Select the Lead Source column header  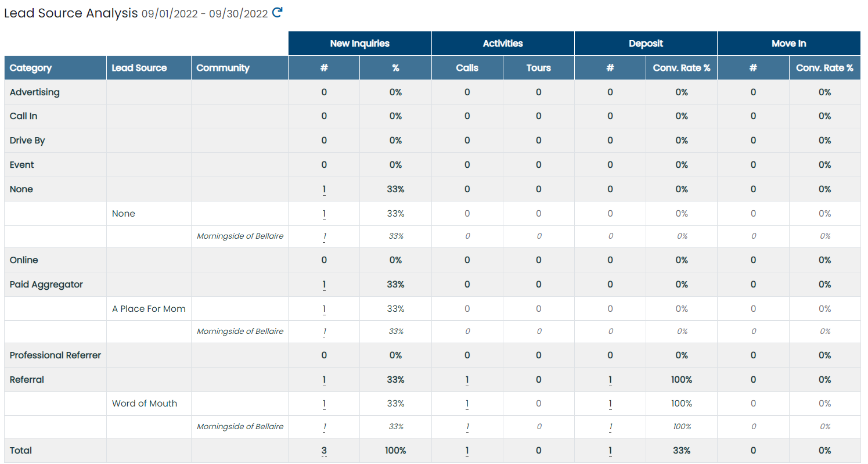point(139,68)
